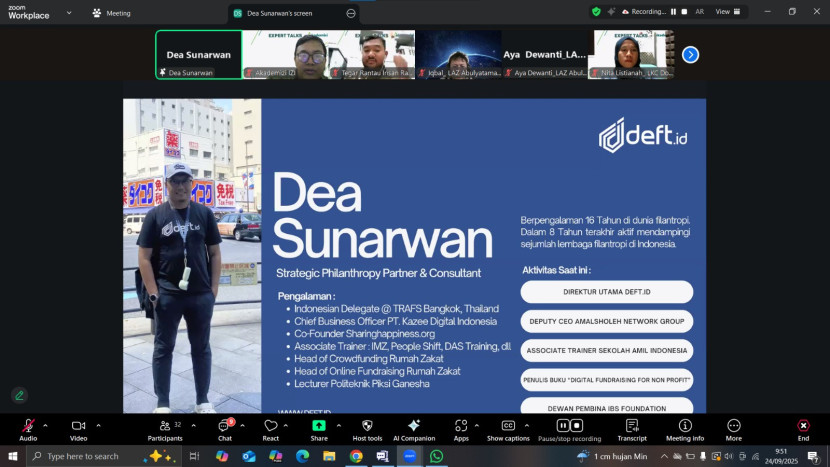The width and height of the screenshot is (830, 467).
Task: Expand the Video options arrow
Action: [98, 425]
